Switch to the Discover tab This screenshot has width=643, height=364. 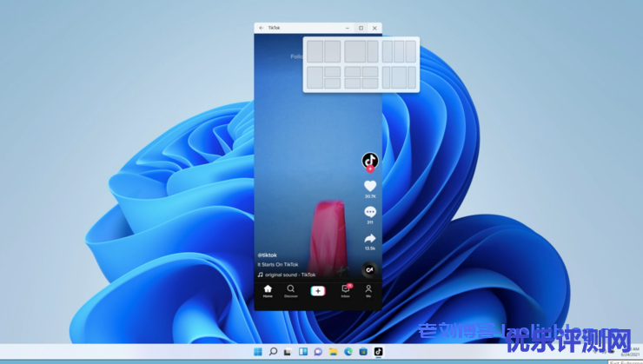[291, 290]
